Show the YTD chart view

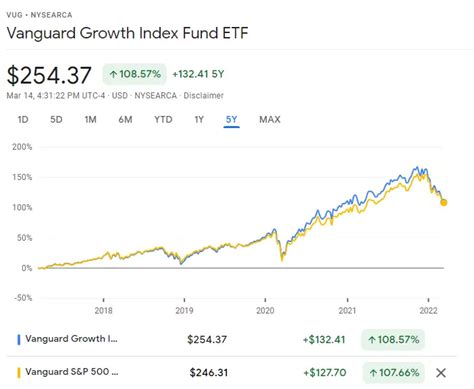pos(163,119)
